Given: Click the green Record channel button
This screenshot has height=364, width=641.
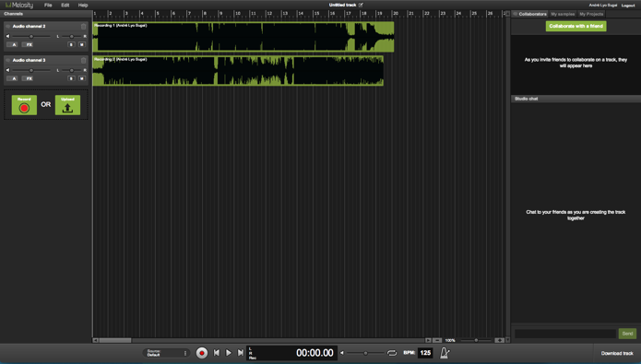Looking at the screenshot, I should [x=24, y=105].
